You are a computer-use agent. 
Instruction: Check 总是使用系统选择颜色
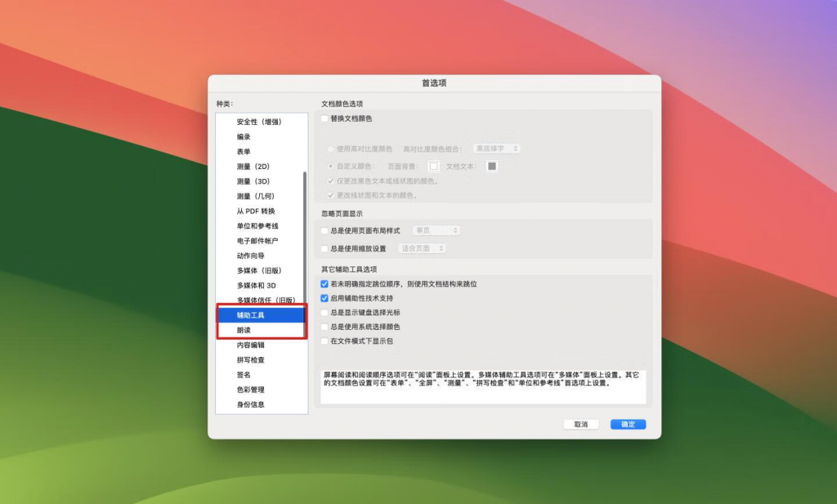[323, 325]
